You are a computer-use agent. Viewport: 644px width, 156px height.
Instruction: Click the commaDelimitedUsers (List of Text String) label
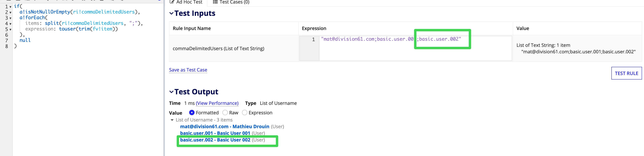pos(219,49)
